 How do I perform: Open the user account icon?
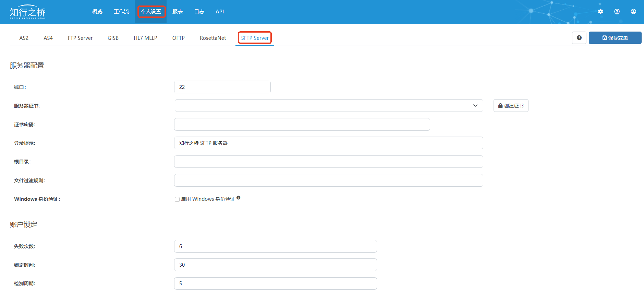633,11
